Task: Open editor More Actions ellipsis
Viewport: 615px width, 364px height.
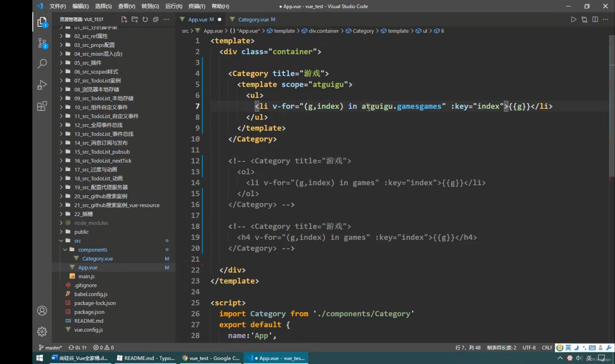Action: pyautogui.click(x=606, y=19)
